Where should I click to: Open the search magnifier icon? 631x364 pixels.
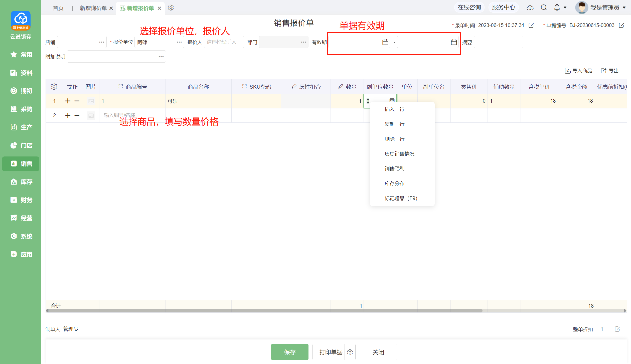point(544,8)
